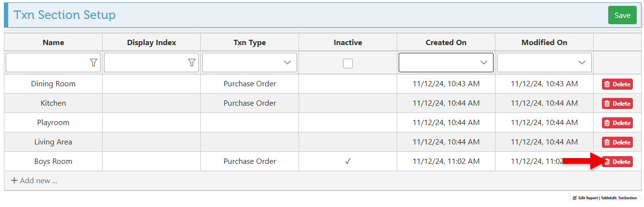Toggle the Inactive filter checkbox
Screen dimensions: 644x207
(x=348, y=63)
